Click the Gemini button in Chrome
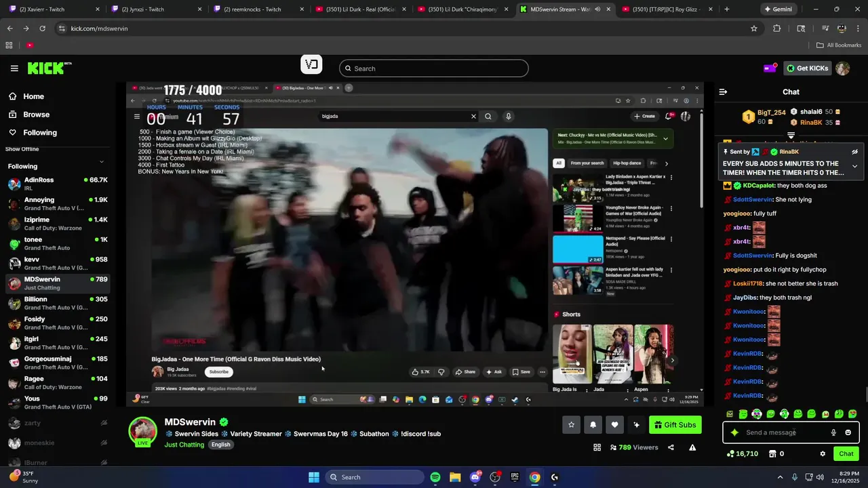The height and width of the screenshot is (488, 868). [x=778, y=9]
